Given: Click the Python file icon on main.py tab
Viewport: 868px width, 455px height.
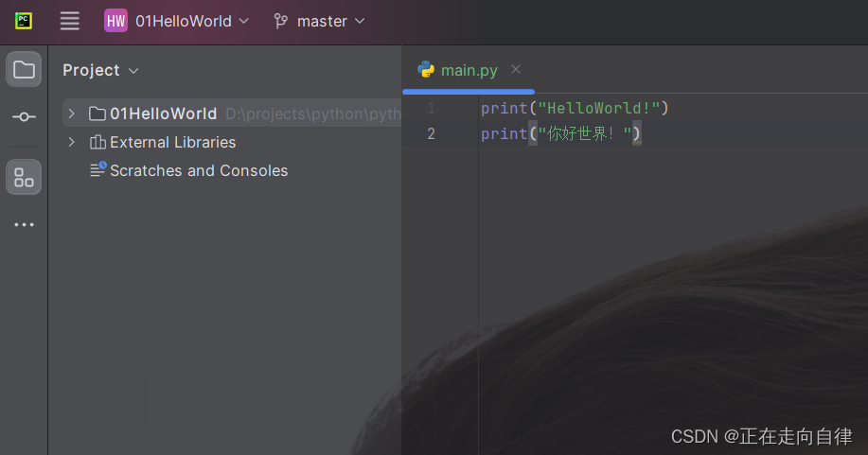Looking at the screenshot, I should click(x=426, y=70).
